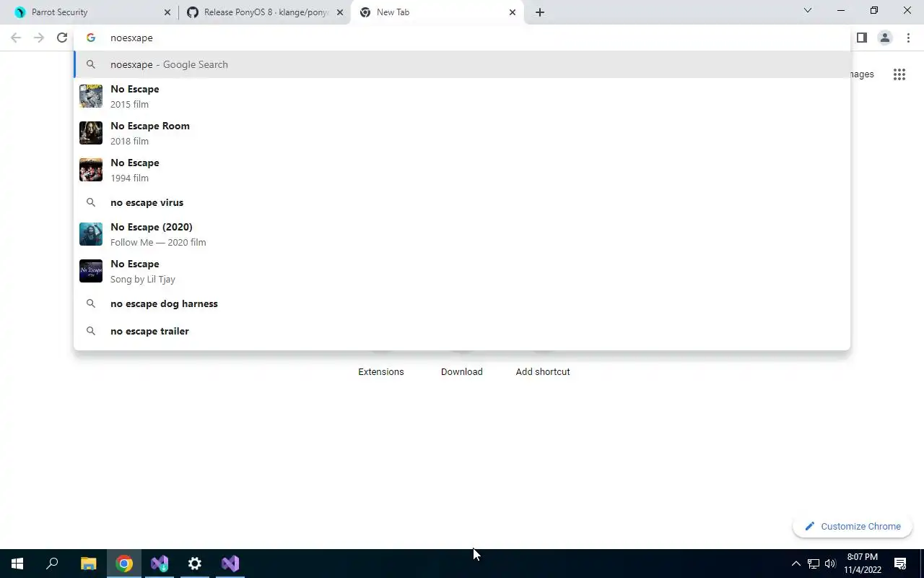Click the No Escape (2020) poster thumbnail

click(x=91, y=234)
